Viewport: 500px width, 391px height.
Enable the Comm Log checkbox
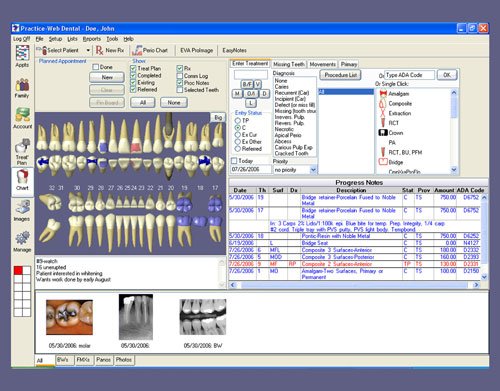click(x=180, y=76)
